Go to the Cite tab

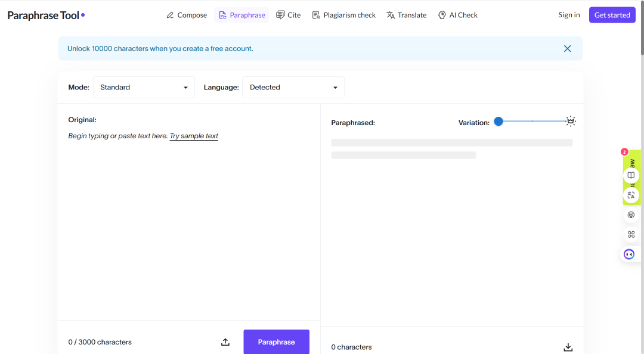289,15
